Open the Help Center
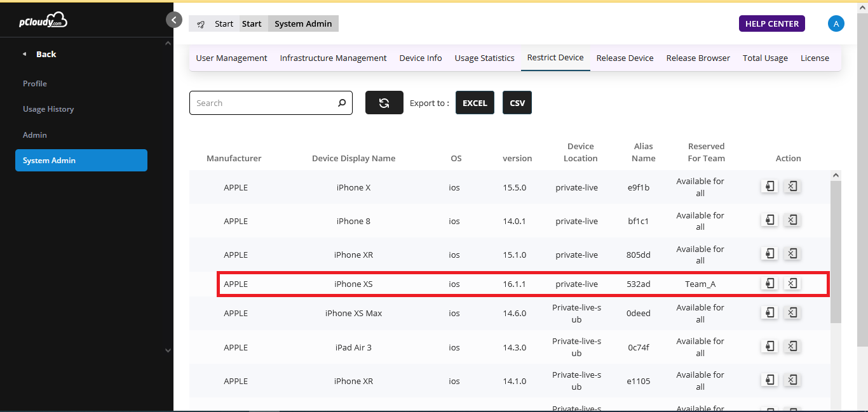Image resolution: width=868 pixels, height=412 pixels. click(x=771, y=23)
